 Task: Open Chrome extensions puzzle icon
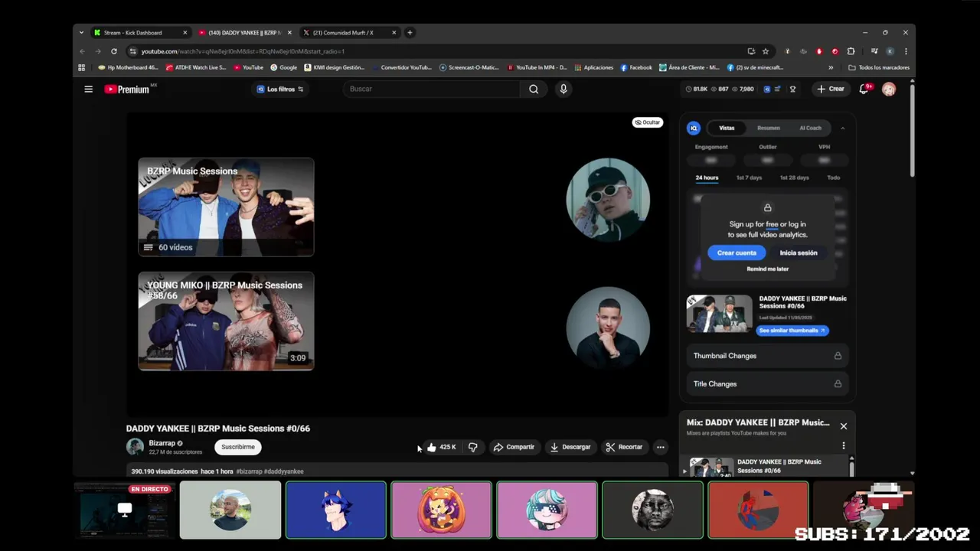pos(851,51)
